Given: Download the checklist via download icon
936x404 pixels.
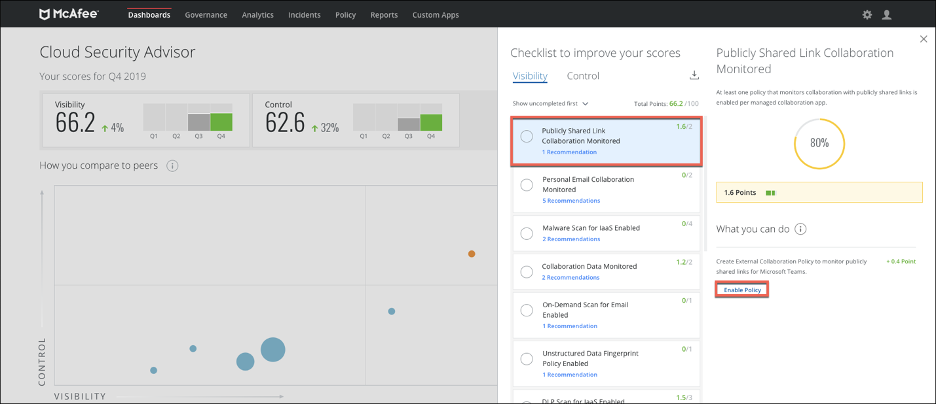Looking at the screenshot, I should 694,75.
